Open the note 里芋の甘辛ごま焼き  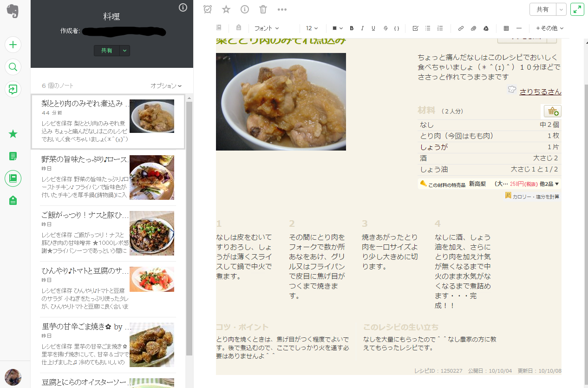point(108,345)
